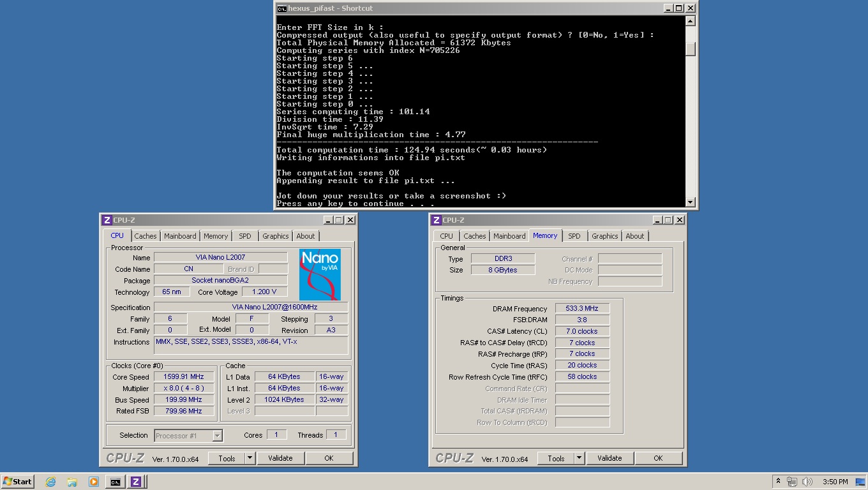Click the Code Name value CN
868x490 pixels.
point(188,269)
